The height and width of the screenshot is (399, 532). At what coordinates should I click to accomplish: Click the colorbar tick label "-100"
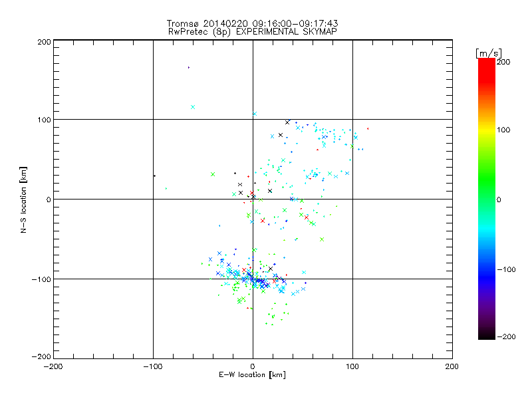pyautogui.click(x=506, y=269)
